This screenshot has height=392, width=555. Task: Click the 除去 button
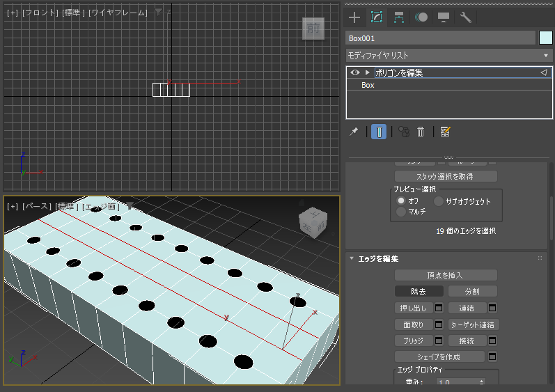(419, 292)
